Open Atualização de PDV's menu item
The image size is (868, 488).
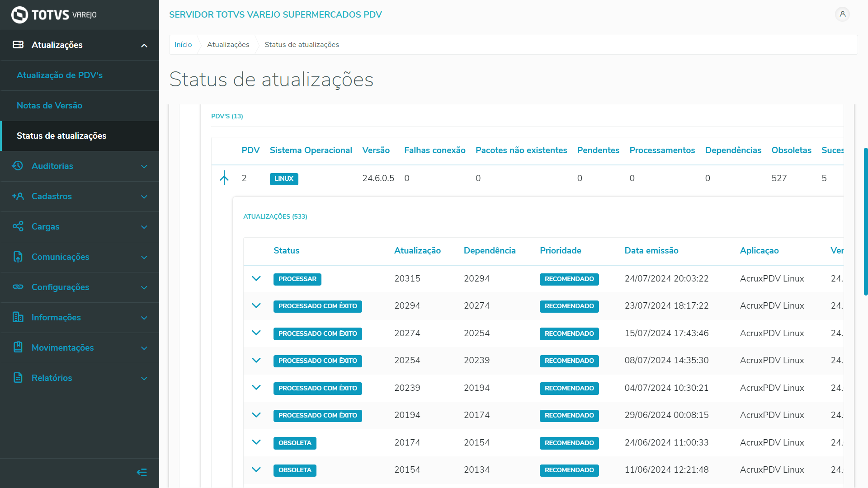[x=60, y=75]
